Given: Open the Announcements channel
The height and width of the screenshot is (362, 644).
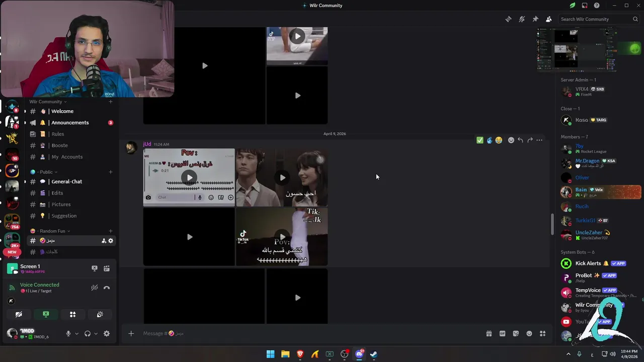Looking at the screenshot, I should (71, 123).
